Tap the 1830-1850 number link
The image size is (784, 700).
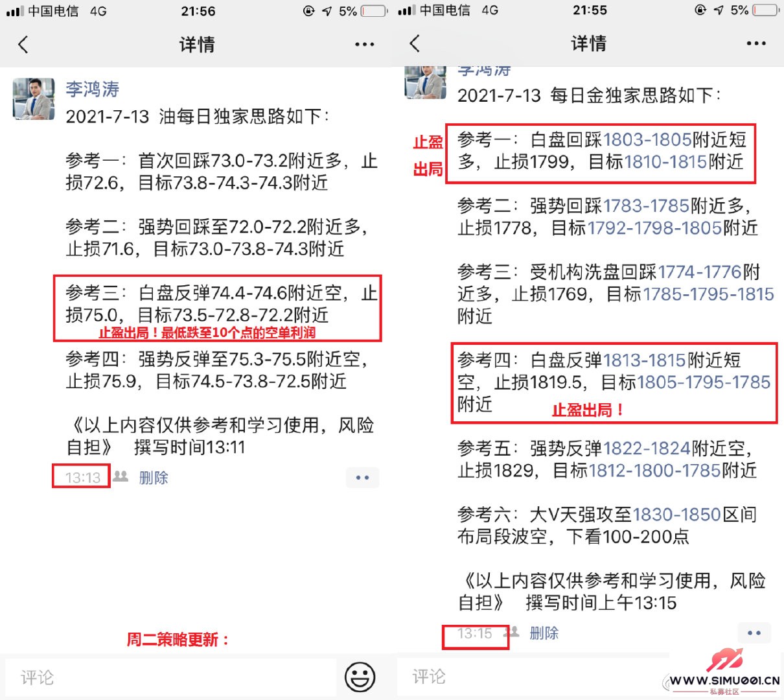[x=676, y=514]
